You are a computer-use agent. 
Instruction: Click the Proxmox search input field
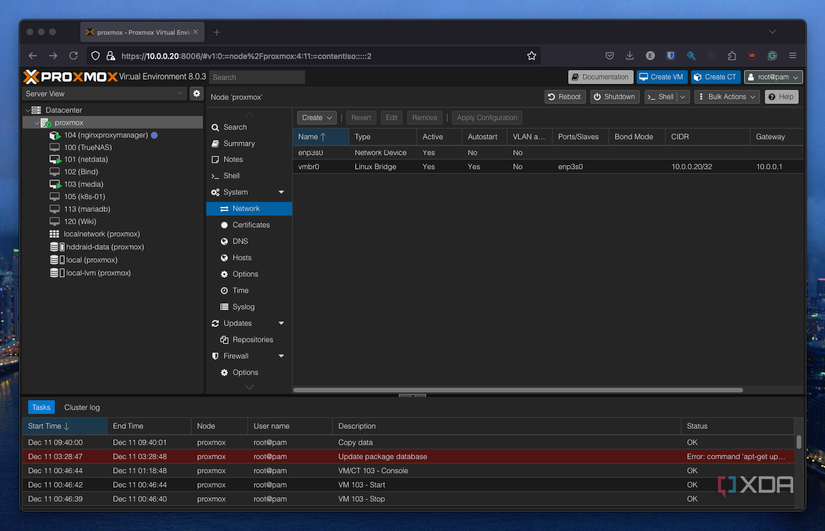point(257,77)
